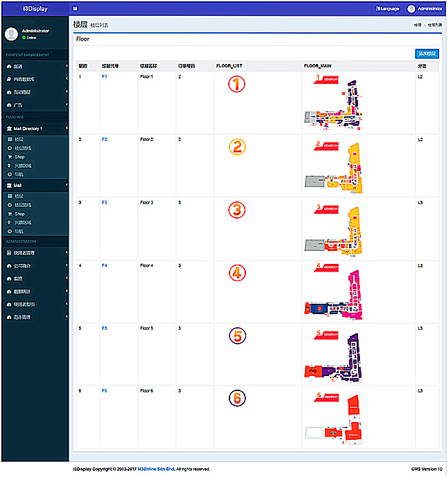The height and width of the screenshot is (477, 448).
Task: Expand the 广告 sidebar menu
Action: [x=34, y=105]
